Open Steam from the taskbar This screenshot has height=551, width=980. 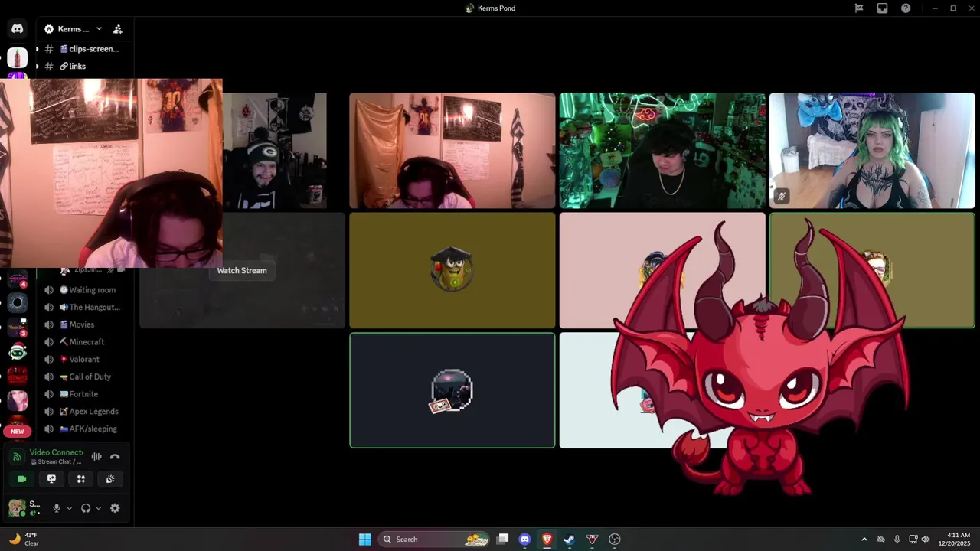(x=569, y=540)
